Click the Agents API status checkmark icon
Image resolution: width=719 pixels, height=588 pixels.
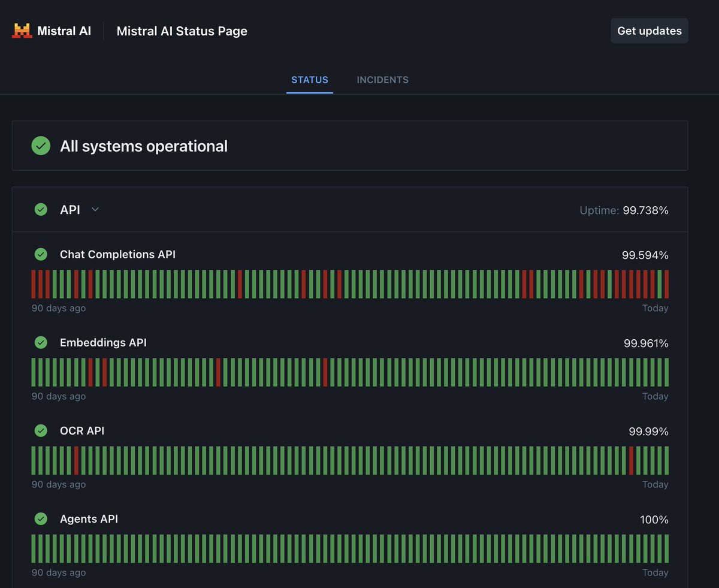click(x=41, y=518)
